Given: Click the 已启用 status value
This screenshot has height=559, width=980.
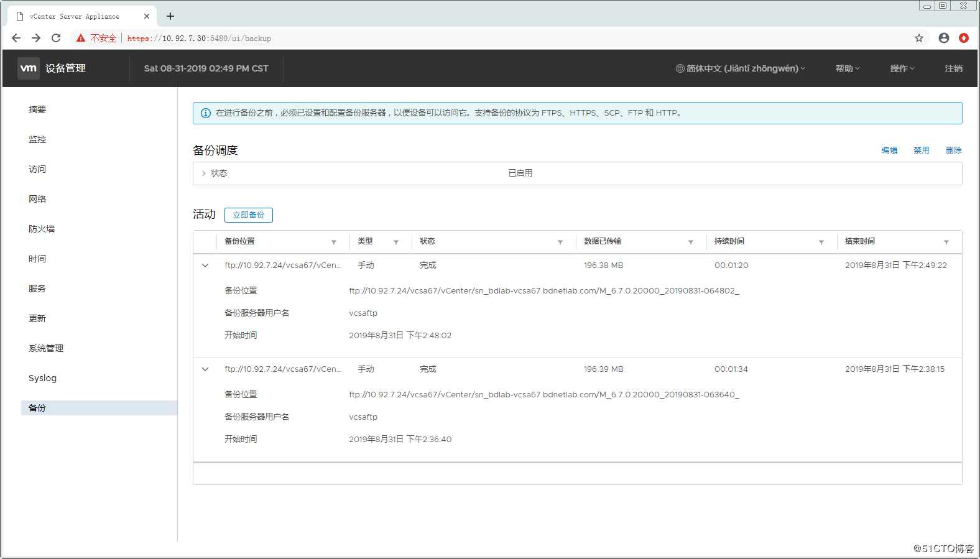Looking at the screenshot, I should (520, 173).
